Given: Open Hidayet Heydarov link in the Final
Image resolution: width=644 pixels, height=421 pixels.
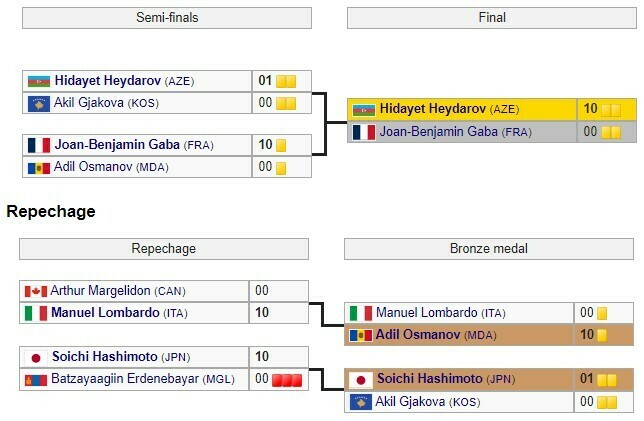Looking at the screenshot, I should [434, 109].
